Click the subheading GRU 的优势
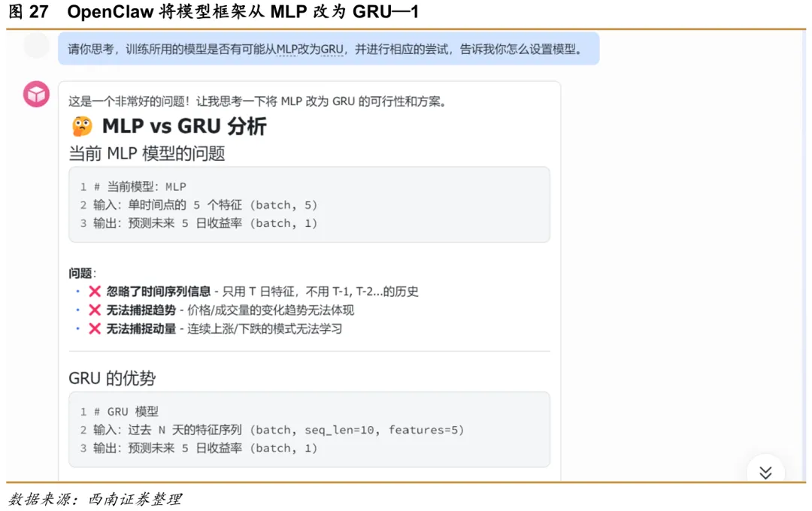Screen dimensions: 812x511 point(112,379)
